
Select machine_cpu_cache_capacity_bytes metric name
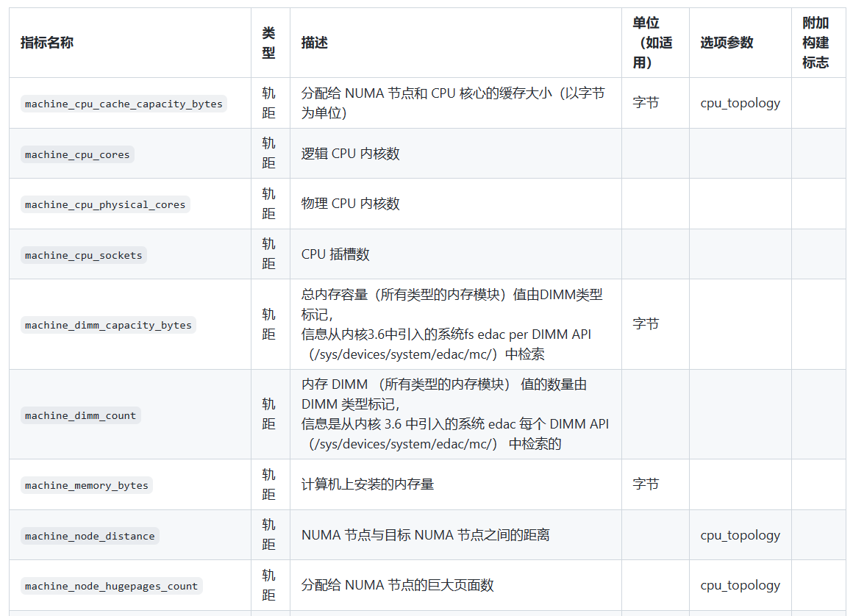click(x=124, y=104)
